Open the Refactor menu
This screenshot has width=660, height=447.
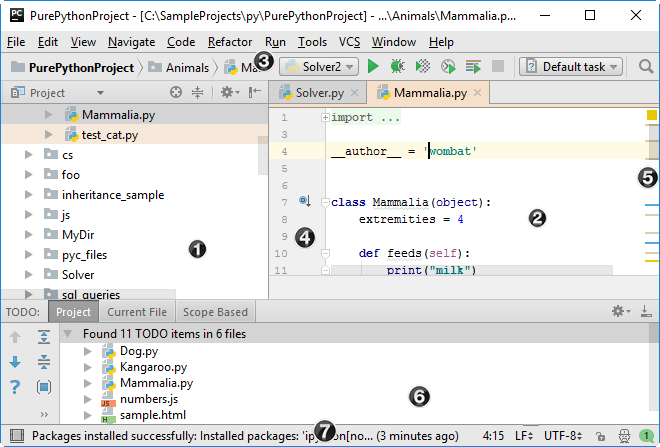coord(230,42)
